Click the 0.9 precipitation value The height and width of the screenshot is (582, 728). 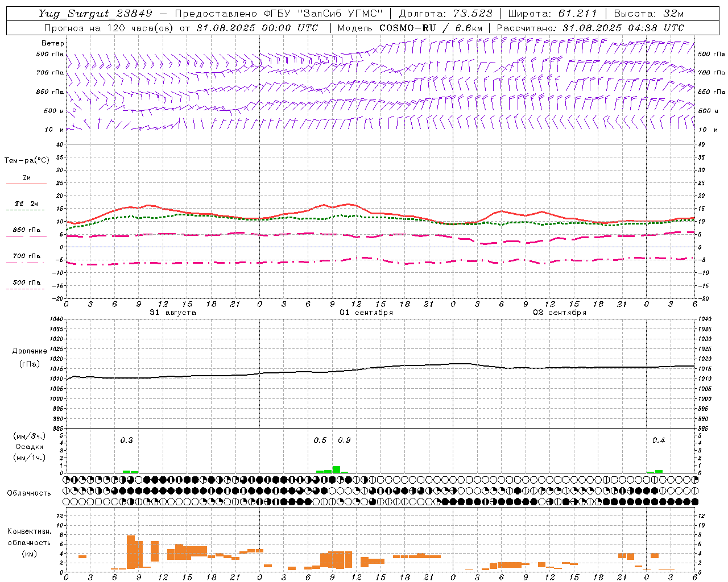click(x=344, y=440)
